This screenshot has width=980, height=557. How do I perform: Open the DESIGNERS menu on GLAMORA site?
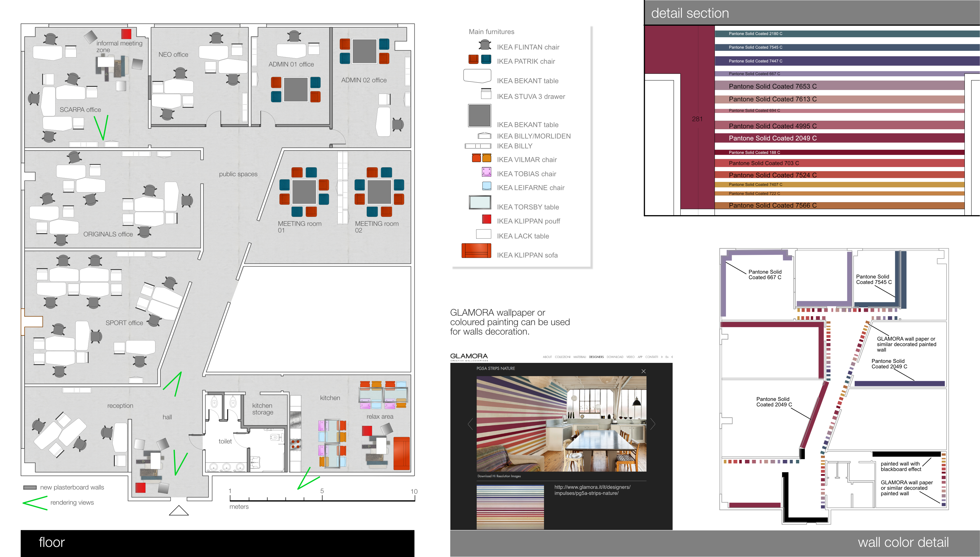click(596, 357)
